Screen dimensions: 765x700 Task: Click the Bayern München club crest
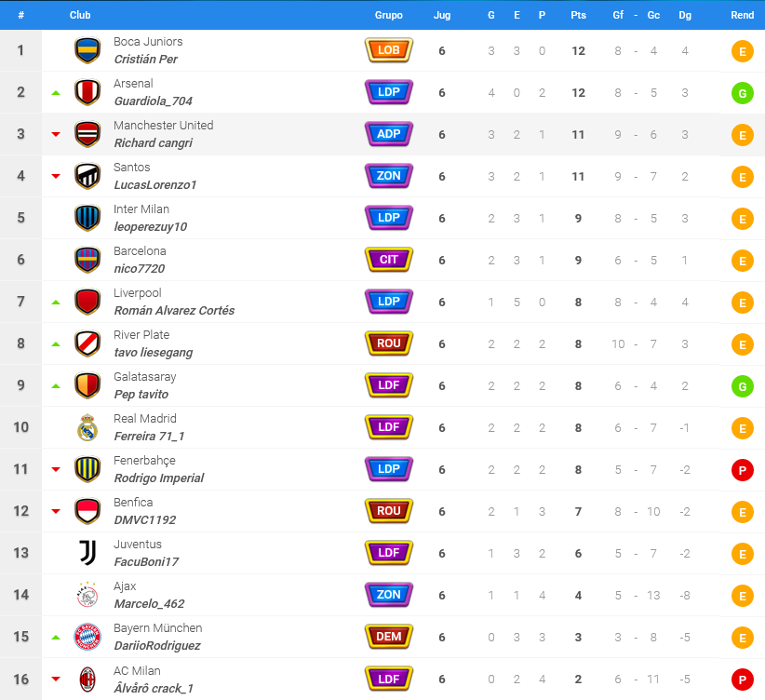coord(87,637)
